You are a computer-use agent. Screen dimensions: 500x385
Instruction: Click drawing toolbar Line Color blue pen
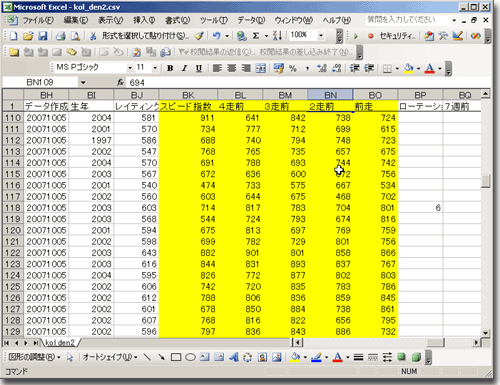[x=316, y=357]
